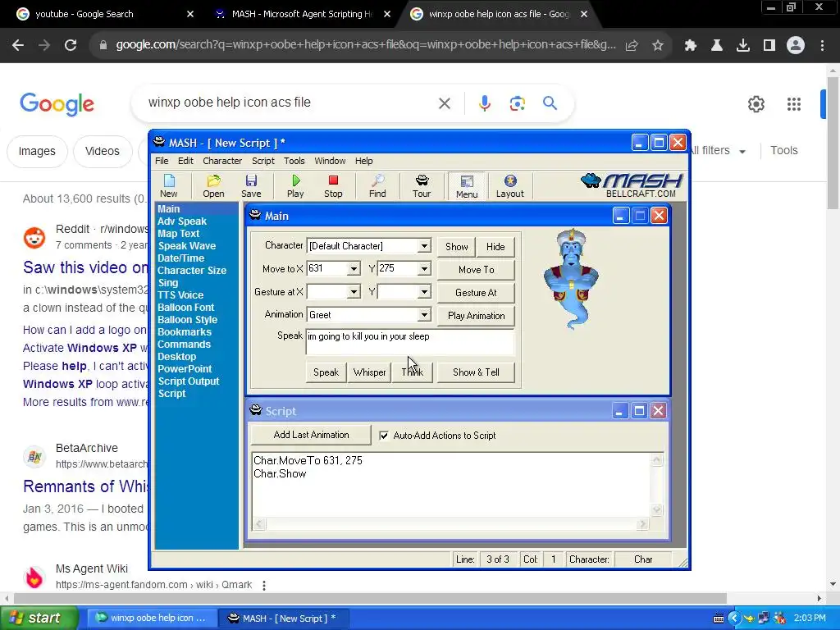
Task: Open Find using the magnifier icon
Action: click(x=377, y=186)
